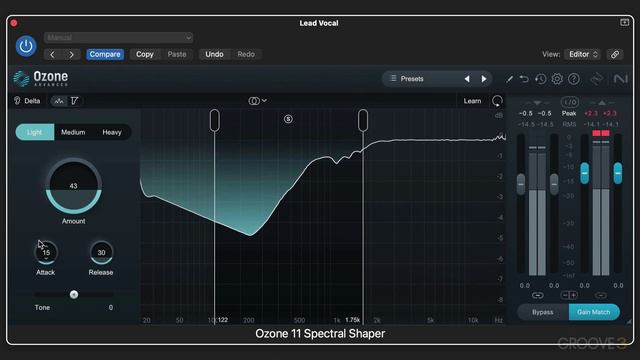Click the Compare button

click(x=105, y=54)
